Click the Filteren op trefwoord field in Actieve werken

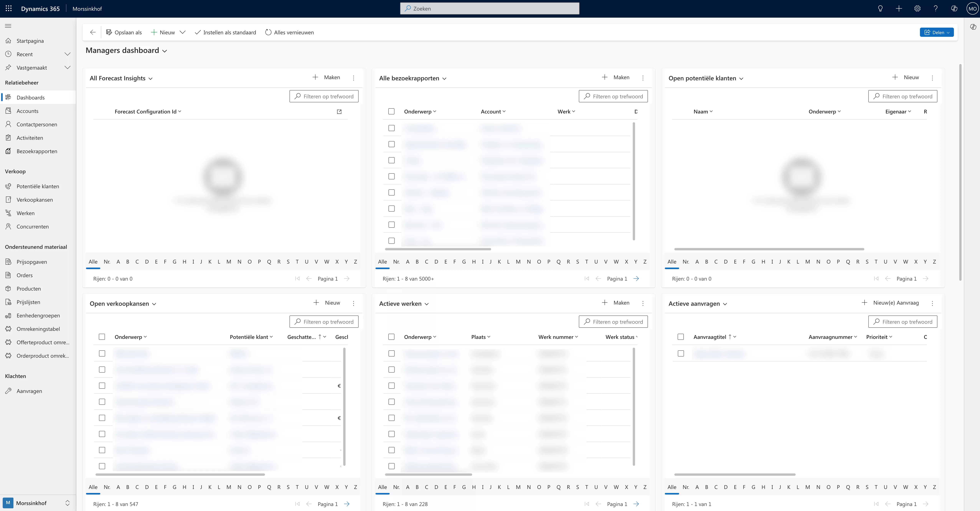pyautogui.click(x=613, y=321)
